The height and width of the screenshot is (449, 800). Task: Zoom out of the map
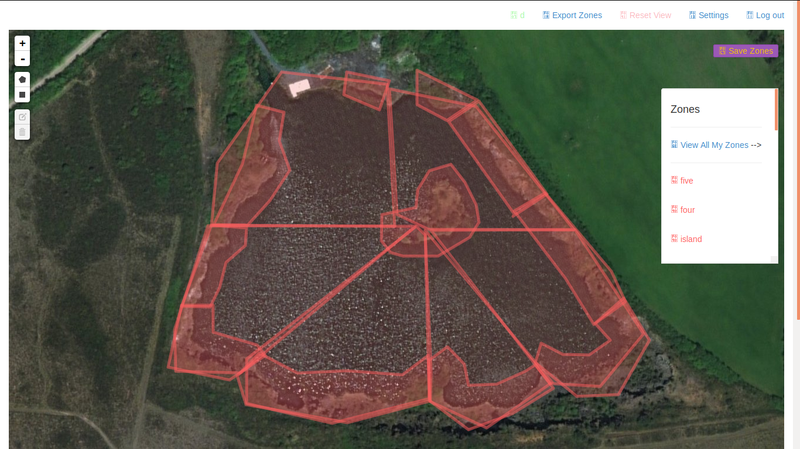tap(22, 59)
